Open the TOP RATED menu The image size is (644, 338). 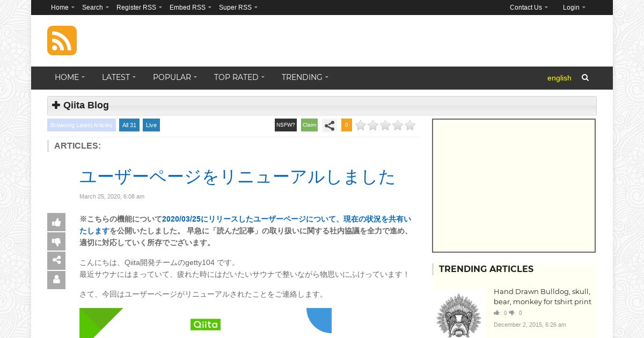[239, 77]
